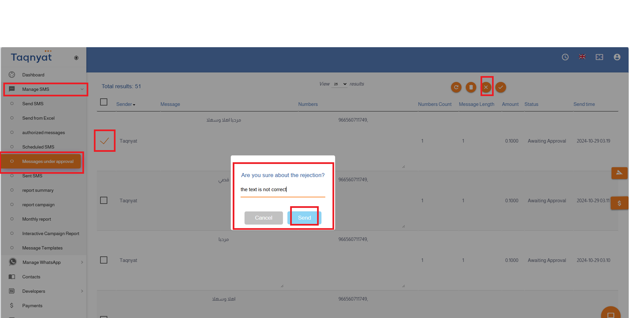Open Sent SMS page
Screen dimensions: 644x318
click(32, 176)
